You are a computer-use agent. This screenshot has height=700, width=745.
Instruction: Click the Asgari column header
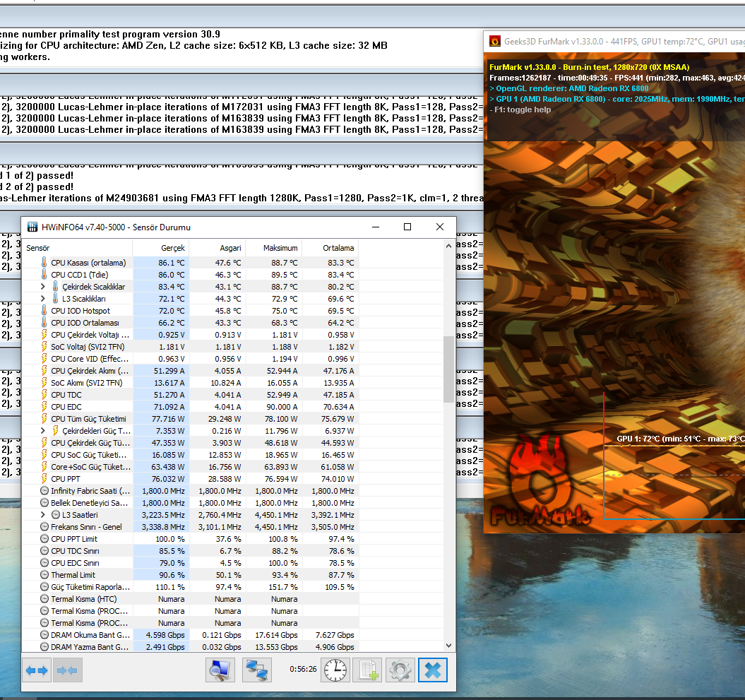pyautogui.click(x=217, y=248)
